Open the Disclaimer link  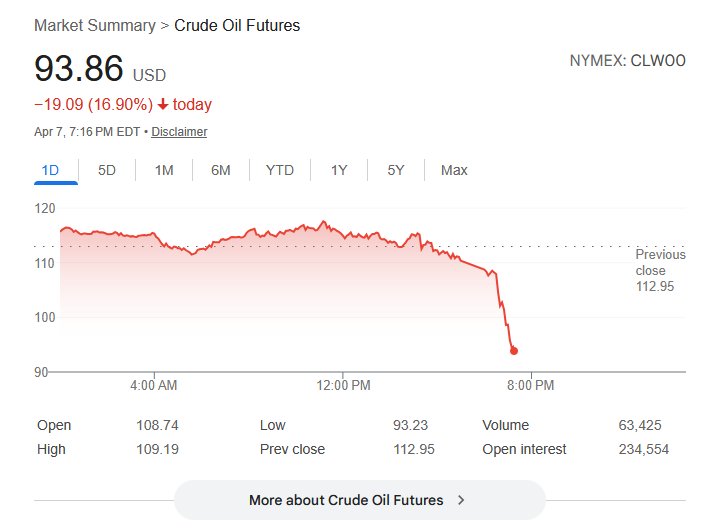click(179, 132)
